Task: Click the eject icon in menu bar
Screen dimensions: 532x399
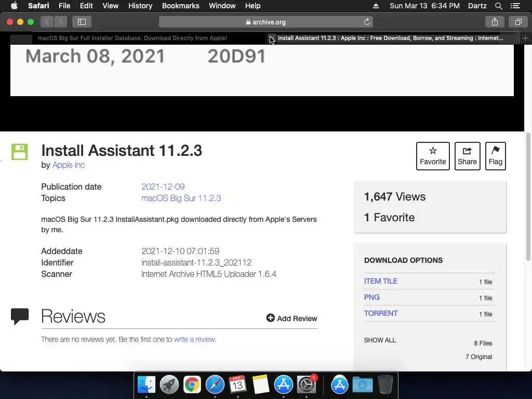Action: (376, 6)
